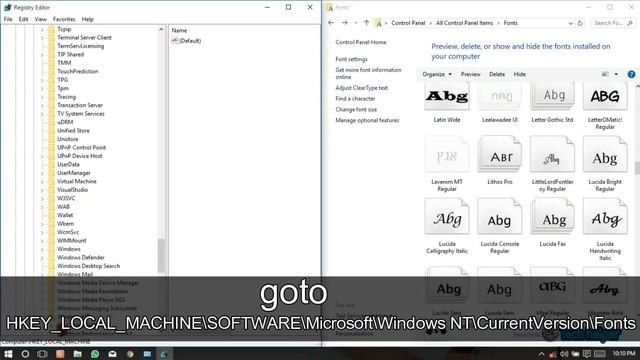Open Font settings link
The image size is (640, 360).
[x=351, y=60]
